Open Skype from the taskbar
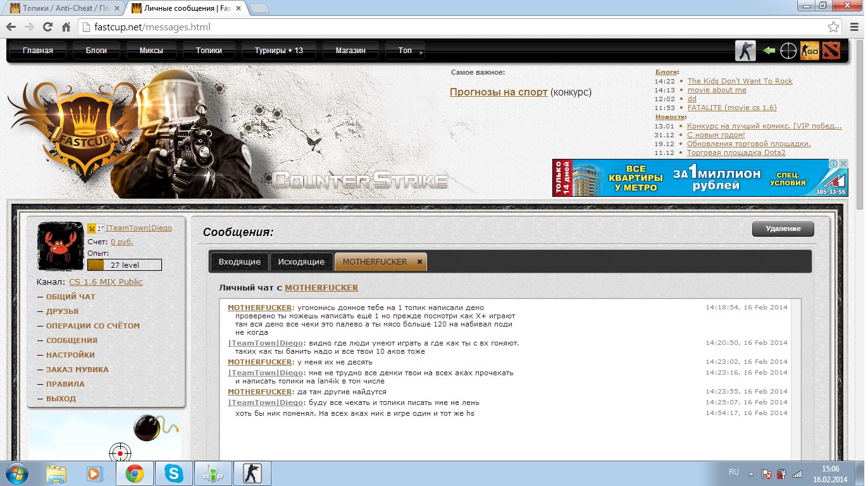Viewport: 868px width, 486px height. (173, 473)
